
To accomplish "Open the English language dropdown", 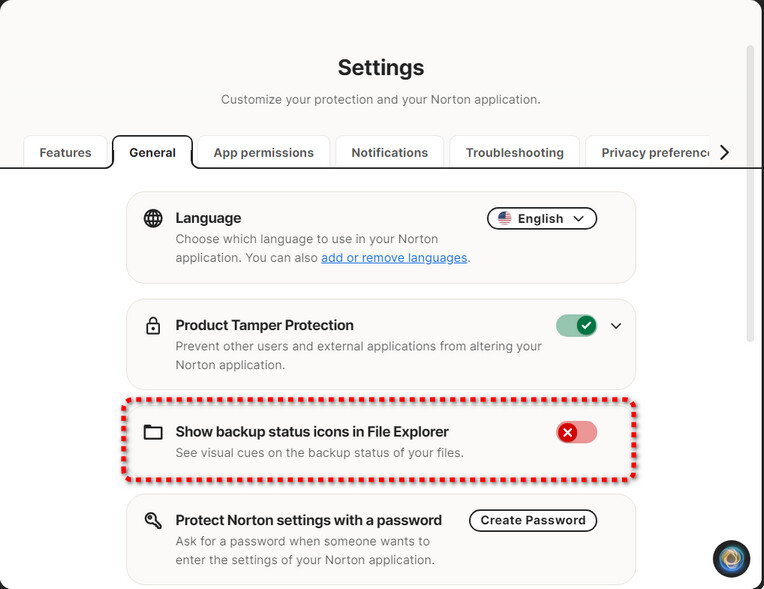I will click(541, 218).
